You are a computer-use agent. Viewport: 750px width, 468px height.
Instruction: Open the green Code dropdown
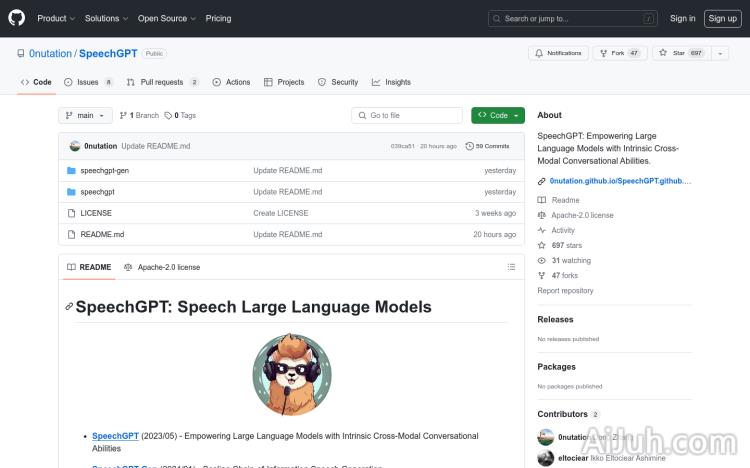(x=497, y=115)
